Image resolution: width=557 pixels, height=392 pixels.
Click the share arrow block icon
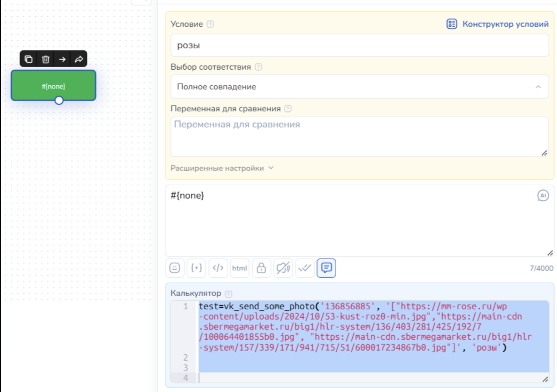pos(79,59)
